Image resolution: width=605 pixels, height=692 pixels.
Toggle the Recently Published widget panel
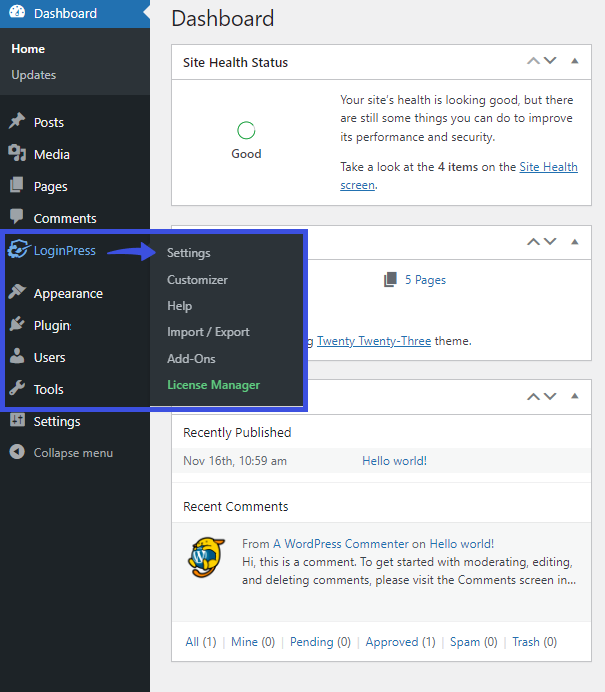[x=575, y=396]
